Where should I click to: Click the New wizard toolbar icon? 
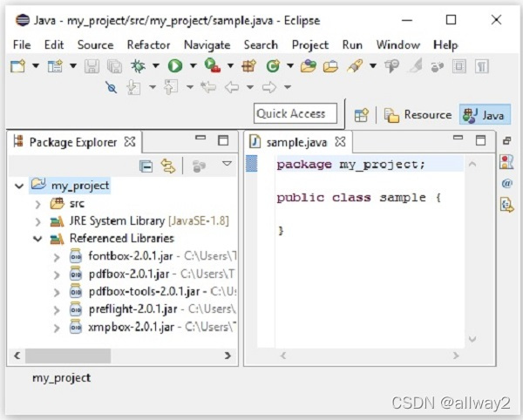pos(17,66)
